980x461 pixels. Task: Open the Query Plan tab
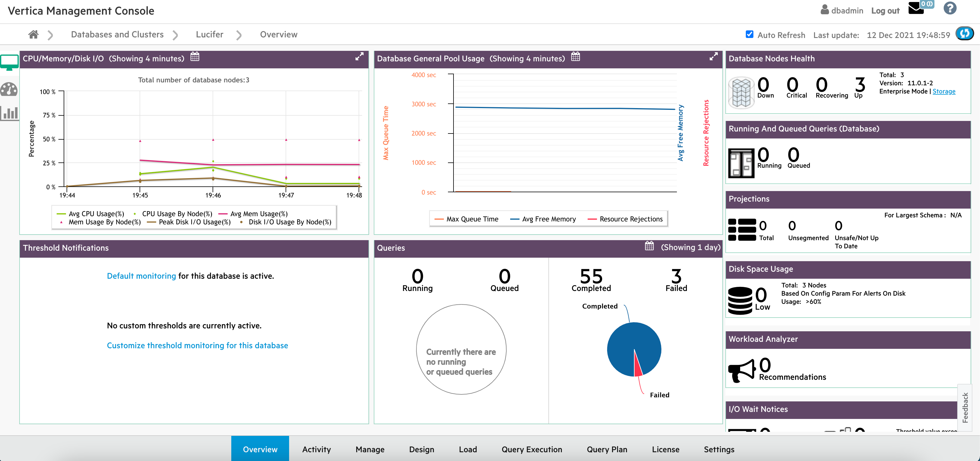(x=607, y=449)
